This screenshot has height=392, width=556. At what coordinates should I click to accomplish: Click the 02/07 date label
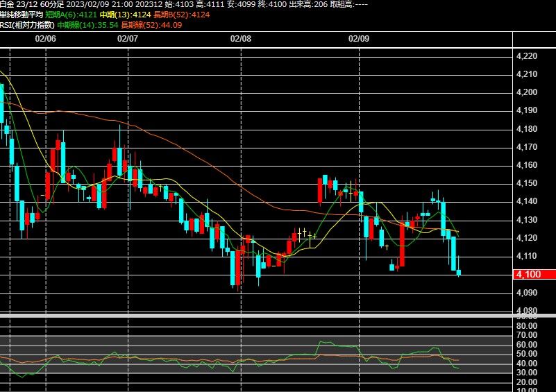[x=128, y=38]
